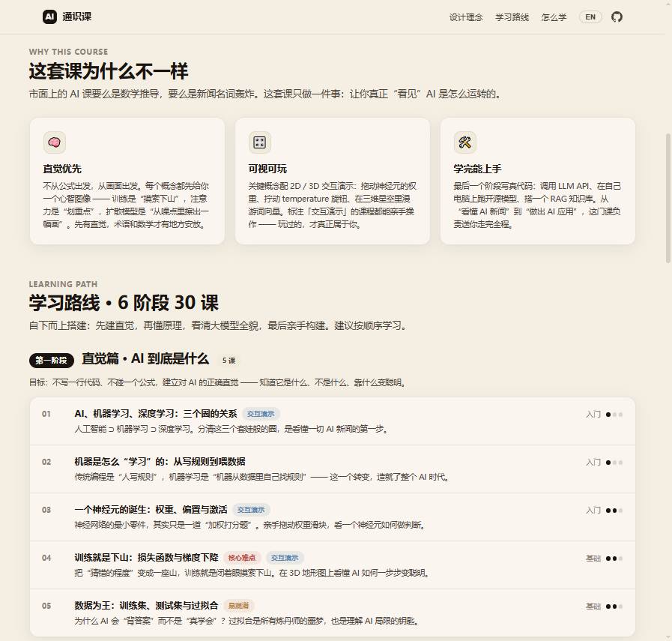Viewport: 672px width, 641px height.
Task: Click difficulty dots on lesson 05
Action: [614, 607]
